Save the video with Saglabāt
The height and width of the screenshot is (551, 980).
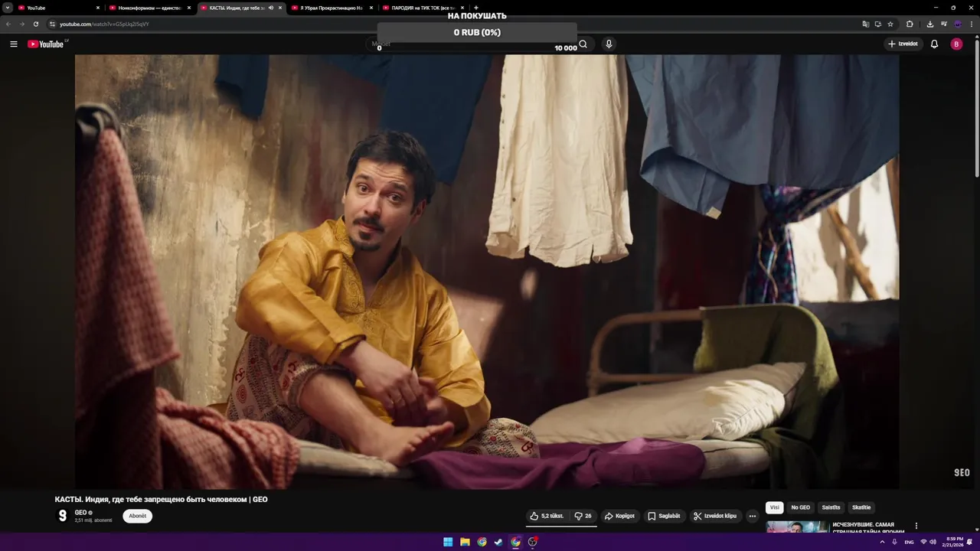click(664, 516)
